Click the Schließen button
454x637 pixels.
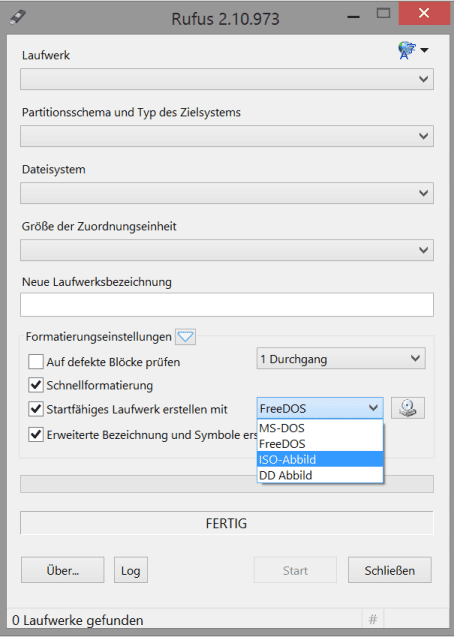pos(389,570)
